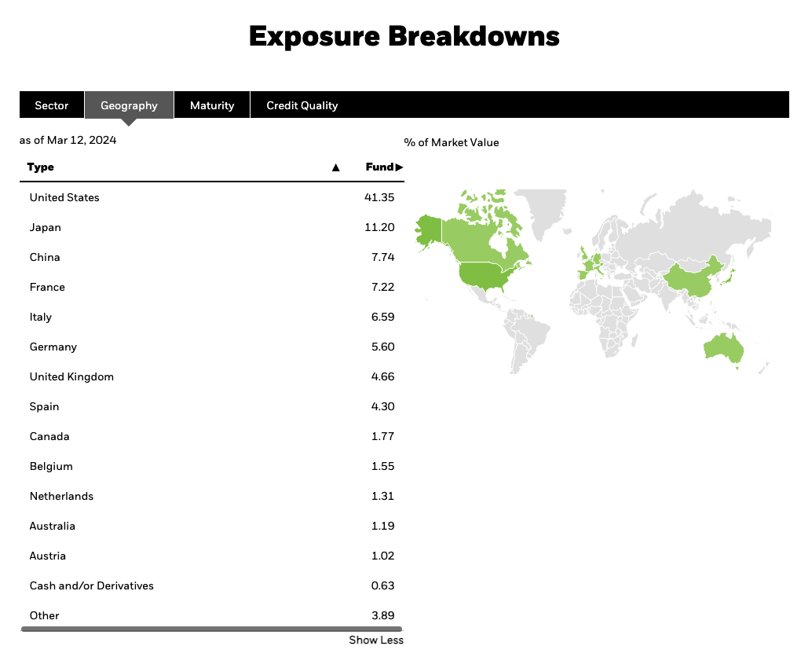The image size is (812, 657).
Task: Open the Maturity tab
Action: 212,105
